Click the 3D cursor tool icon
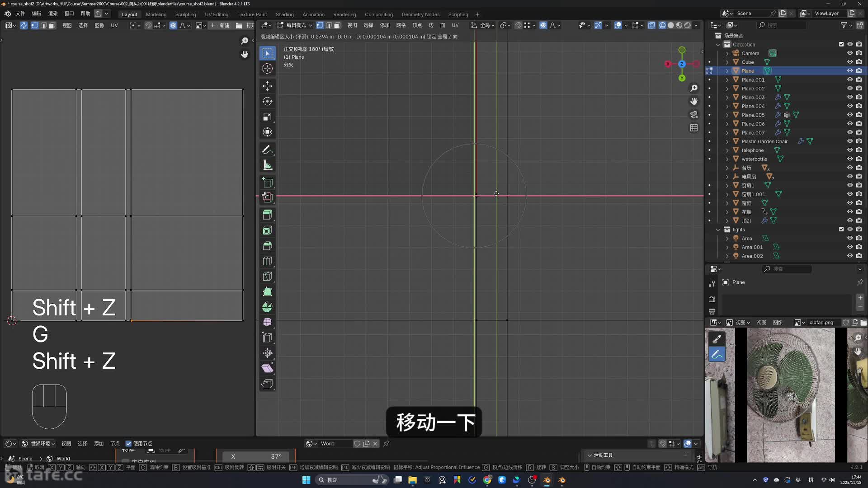Viewport: 868px width, 488px height. coord(267,69)
